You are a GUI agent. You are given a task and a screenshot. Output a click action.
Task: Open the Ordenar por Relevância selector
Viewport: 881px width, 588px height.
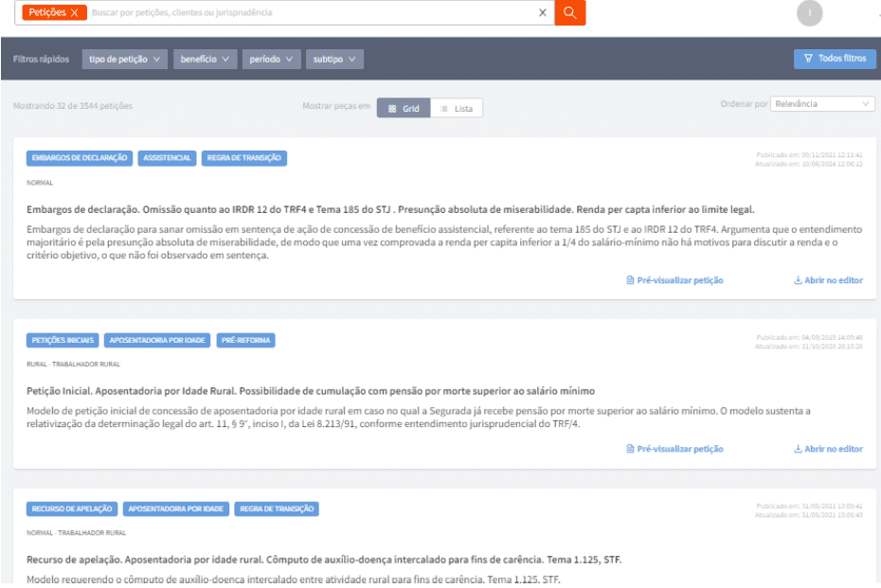pyautogui.click(x=822, y=104)
